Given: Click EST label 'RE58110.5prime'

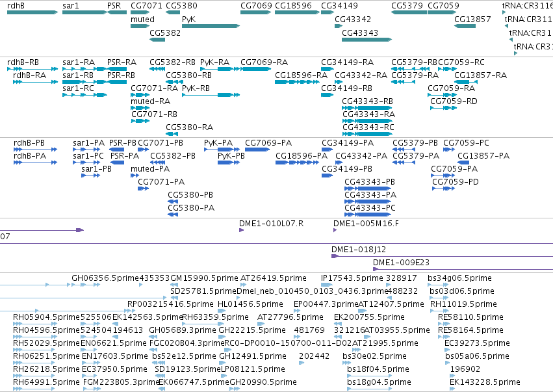Looking at the screenshot, I should click(x=470, y=317).
